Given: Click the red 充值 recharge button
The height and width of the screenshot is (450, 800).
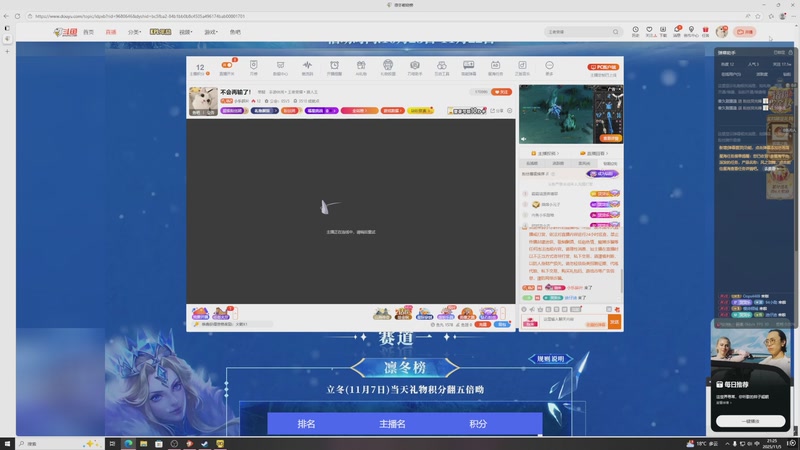Looking at the screenshot, I should click(482, 324).
